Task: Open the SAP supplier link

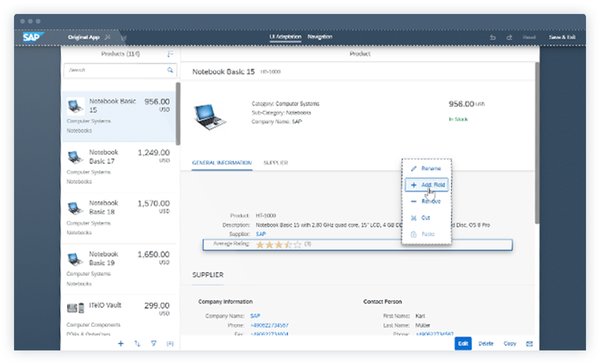Action: 260,234
